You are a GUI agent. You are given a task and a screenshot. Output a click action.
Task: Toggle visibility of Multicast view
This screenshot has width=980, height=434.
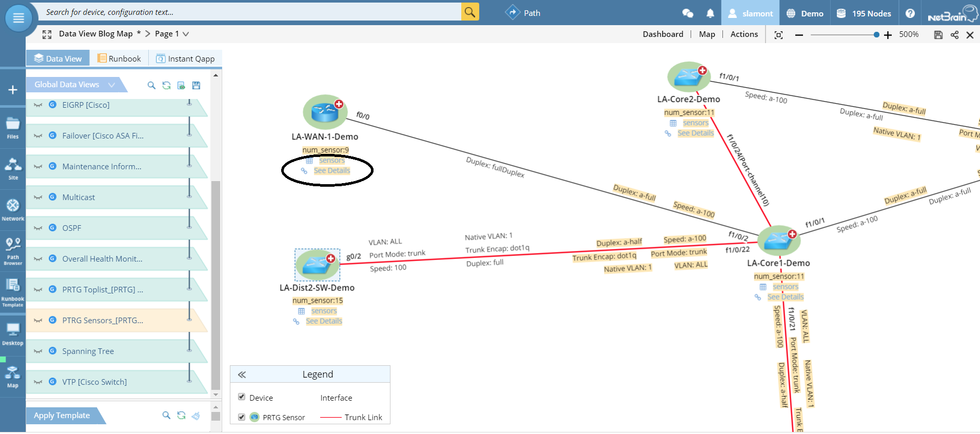pyautogui.click(x=38, y=198)
